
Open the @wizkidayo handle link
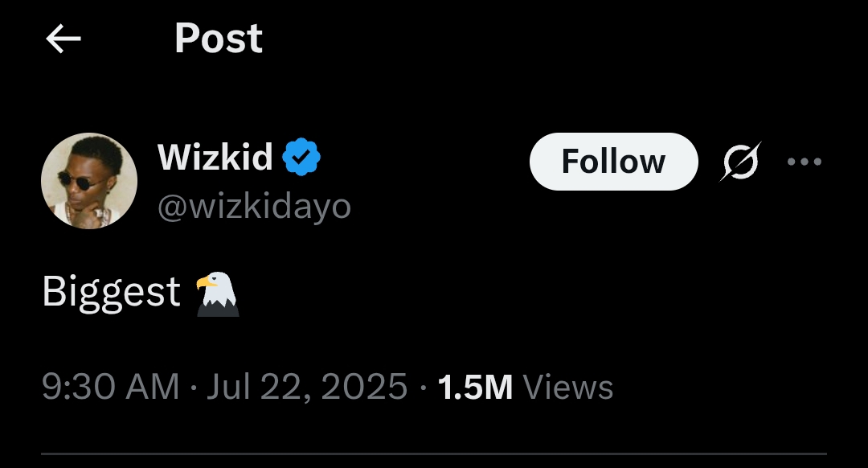(254, 207)
